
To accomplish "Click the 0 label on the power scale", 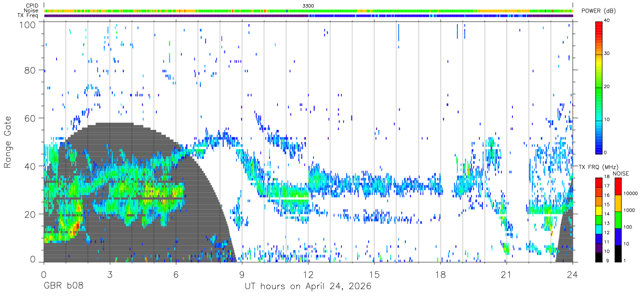I will point(606,152).
